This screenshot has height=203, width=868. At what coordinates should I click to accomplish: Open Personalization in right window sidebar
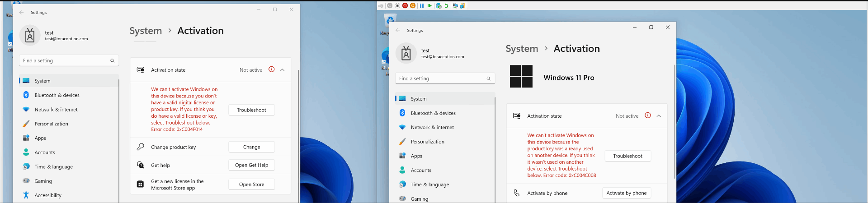[x=445, y=142]
